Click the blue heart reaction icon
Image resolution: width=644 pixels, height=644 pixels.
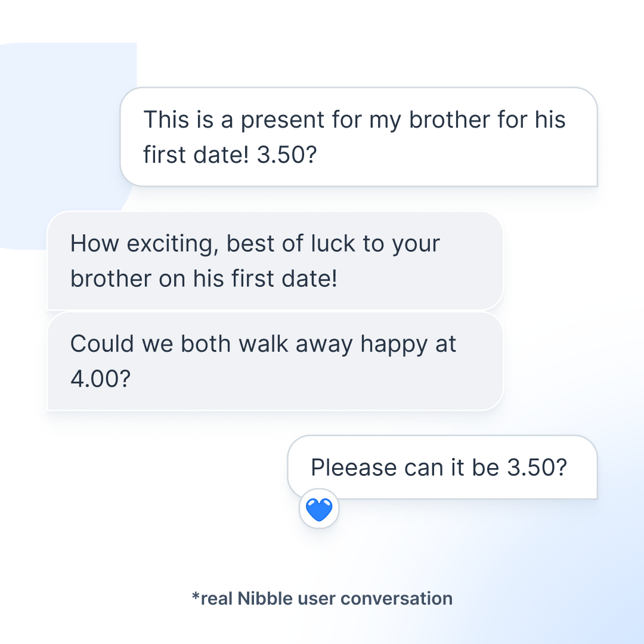pyautogui.click(x=319, y=510)
